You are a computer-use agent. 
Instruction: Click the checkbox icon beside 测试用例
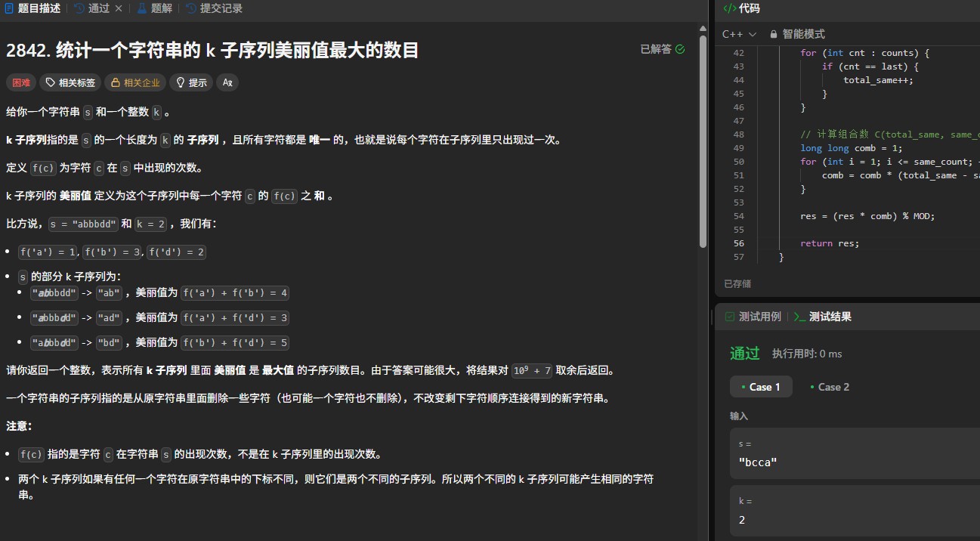(x=730, y=317)
